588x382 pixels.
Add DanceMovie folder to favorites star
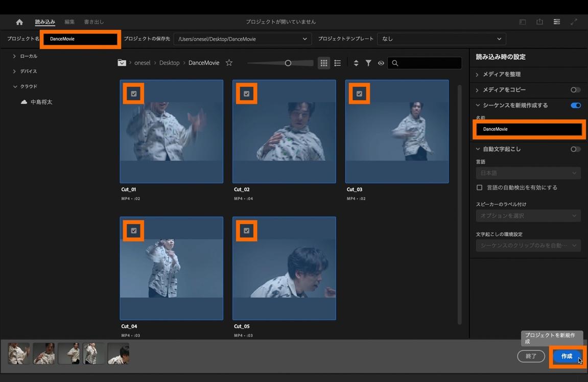pos(229,63)
